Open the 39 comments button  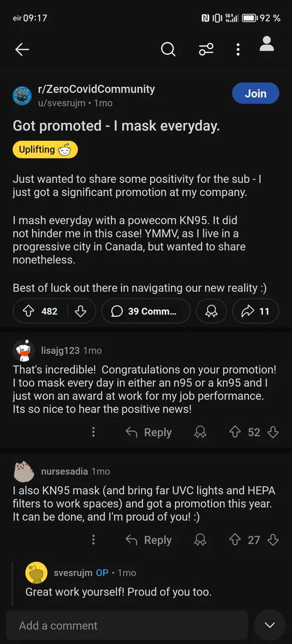point(146,311)
